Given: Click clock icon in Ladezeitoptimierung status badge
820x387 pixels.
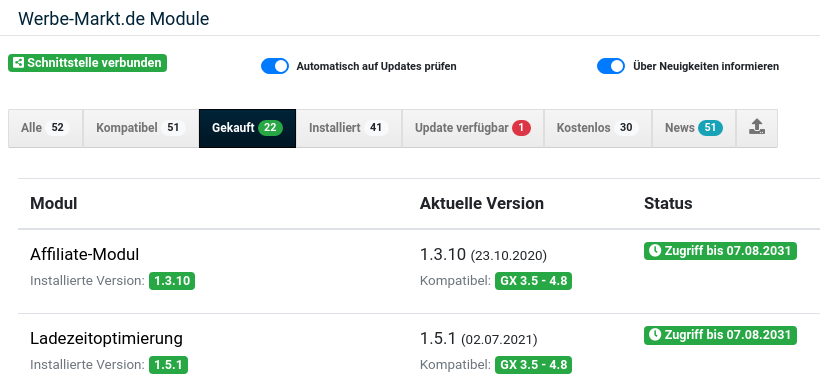Looking at the screenshot, I should pos(654,335).
